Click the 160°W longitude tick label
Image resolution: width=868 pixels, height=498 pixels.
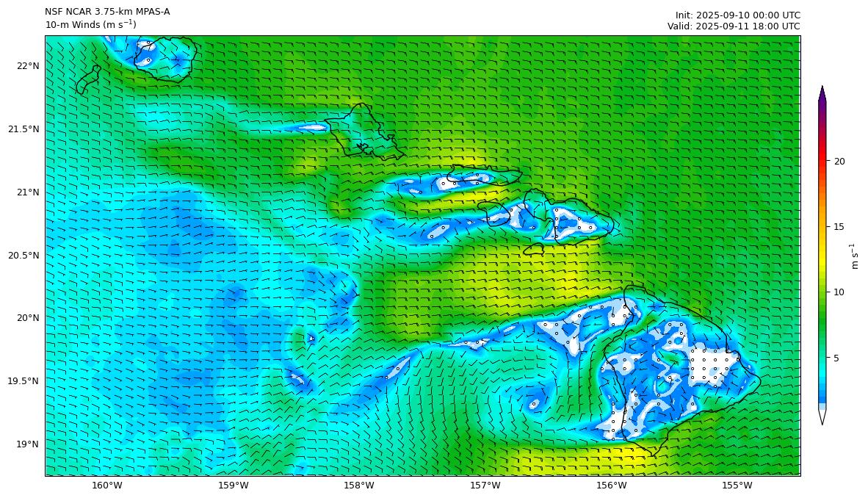[106, 486]
